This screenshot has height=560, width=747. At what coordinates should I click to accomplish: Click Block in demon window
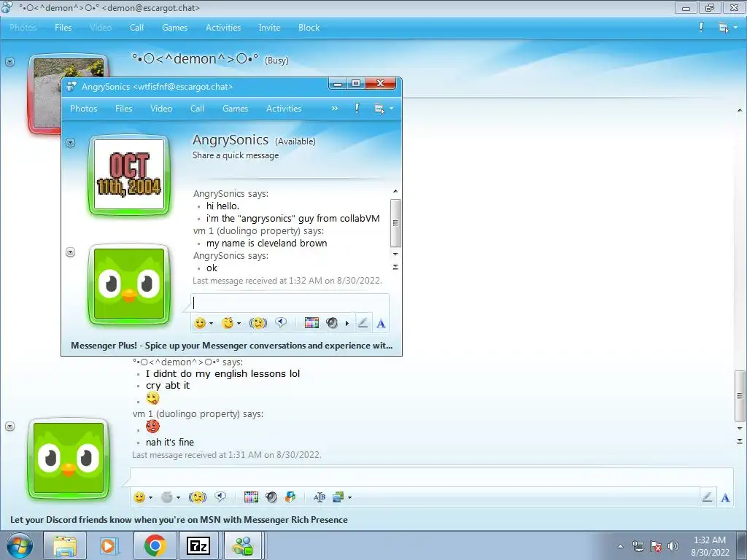point(309,28)
